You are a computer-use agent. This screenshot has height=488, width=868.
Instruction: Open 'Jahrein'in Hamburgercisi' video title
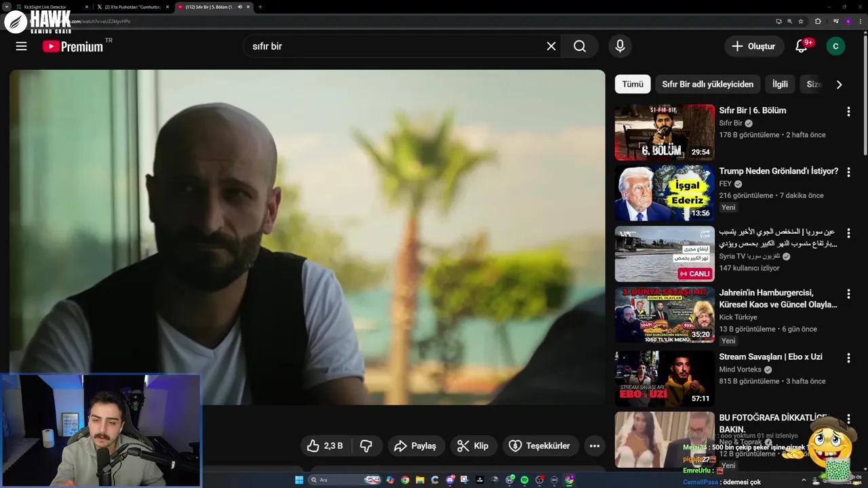[778, 299]
